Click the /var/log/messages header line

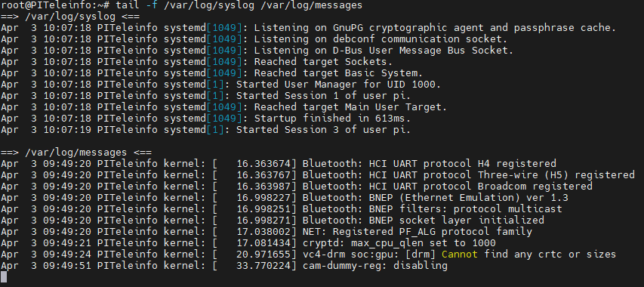pos(76,153)
